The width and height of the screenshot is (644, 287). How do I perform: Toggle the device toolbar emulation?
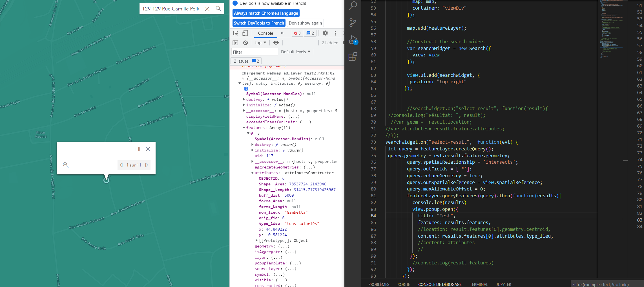pyautogui.click(x=245, y=33)
